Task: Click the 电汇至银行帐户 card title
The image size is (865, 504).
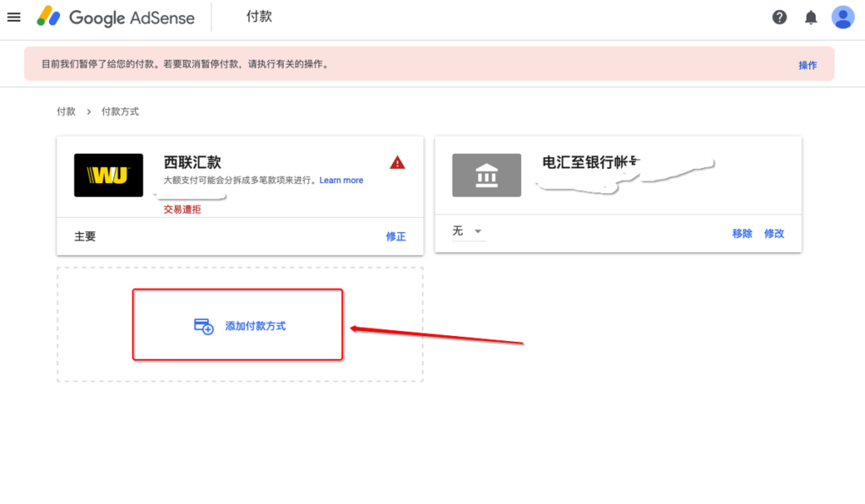Action: tap(590, 162)
